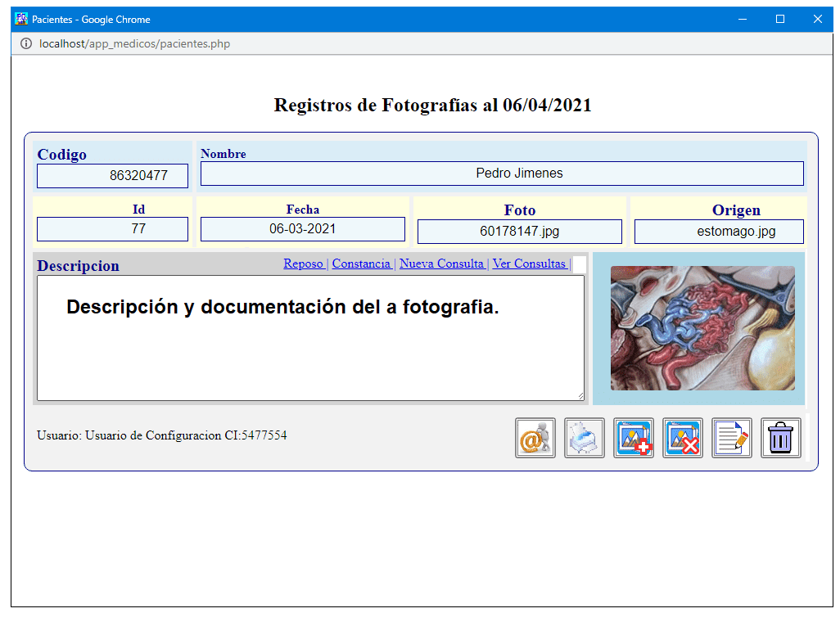Close the Pacientes Chrome window
Viewport: 840px width, 622px height.
point(818,20)
